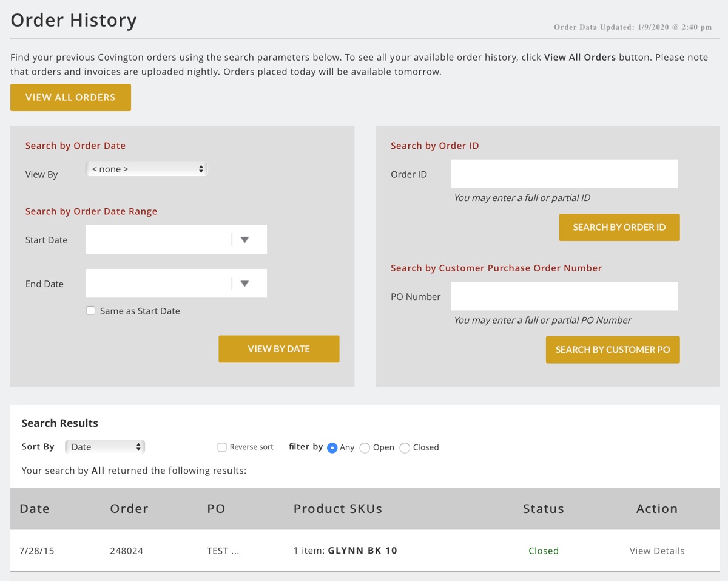Toggle the Reverse sort checkbox
The image size is (728, 581).
tap(222, 447)
